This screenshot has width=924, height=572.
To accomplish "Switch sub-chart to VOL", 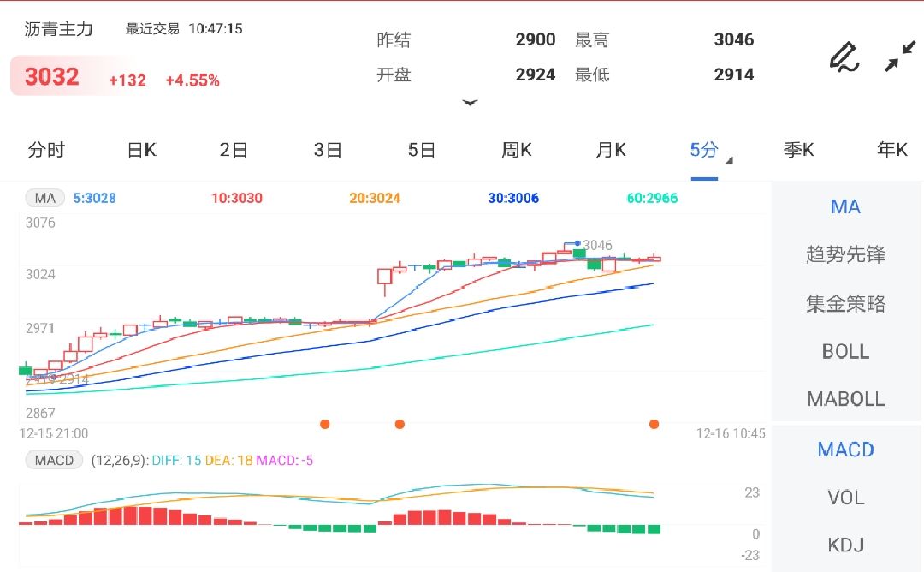I will (x=845, y=498).
